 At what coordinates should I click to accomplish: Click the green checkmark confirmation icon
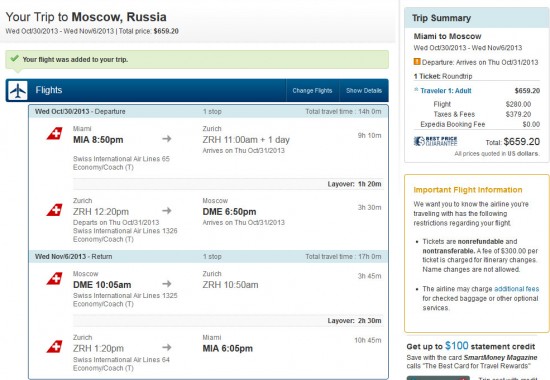click(x=14, y=58)
